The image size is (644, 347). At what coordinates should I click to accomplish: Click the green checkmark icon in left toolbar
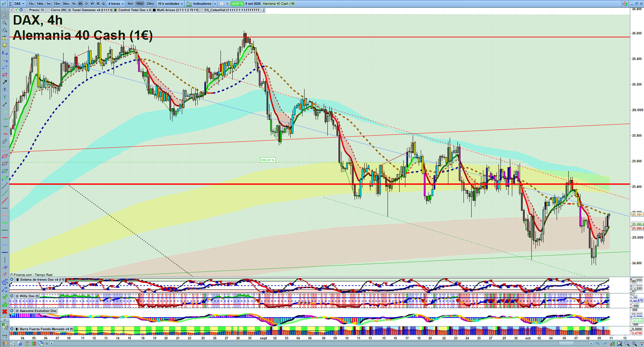pos(5,297)
